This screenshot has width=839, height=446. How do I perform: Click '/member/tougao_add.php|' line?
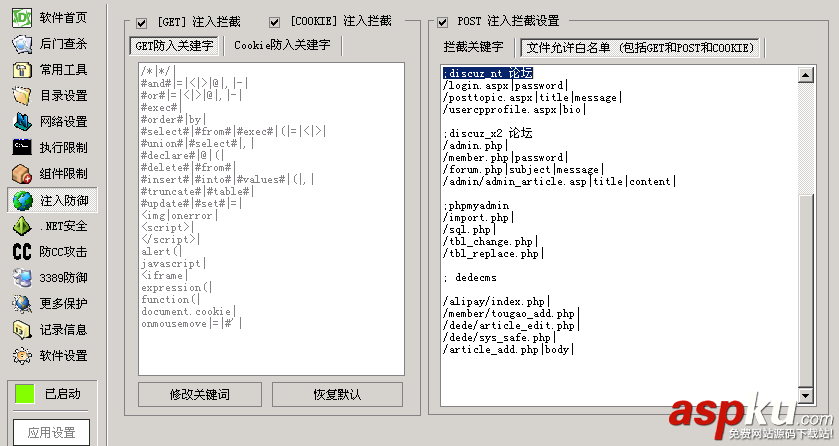click(510, 314)
